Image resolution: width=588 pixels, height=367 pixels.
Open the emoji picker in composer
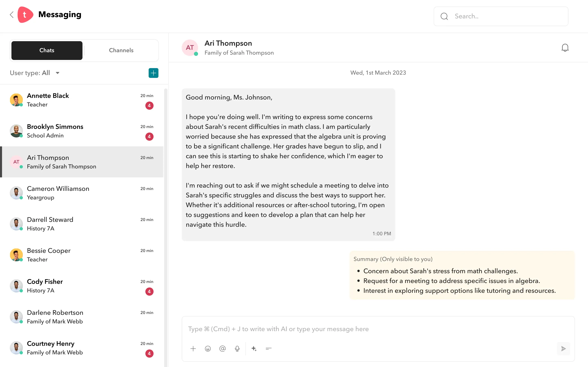tap(208, 349)
